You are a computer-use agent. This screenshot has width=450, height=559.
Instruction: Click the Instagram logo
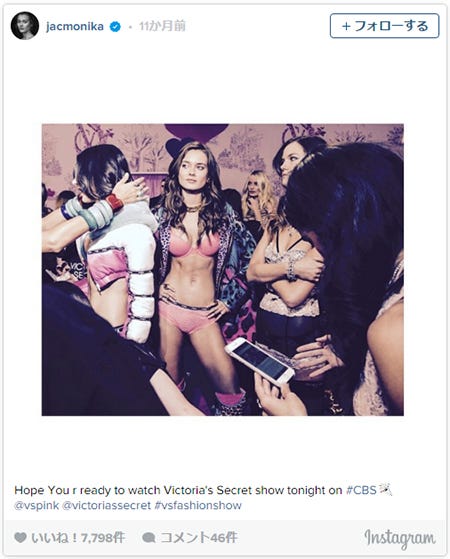coord(400,538)
